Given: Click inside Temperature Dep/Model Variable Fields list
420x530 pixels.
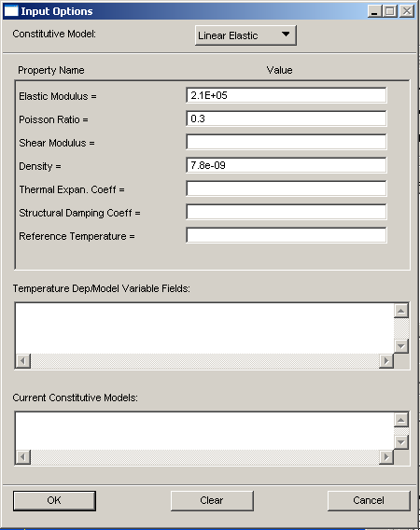Looking at the screenshot, I should [x=204, y=328].
